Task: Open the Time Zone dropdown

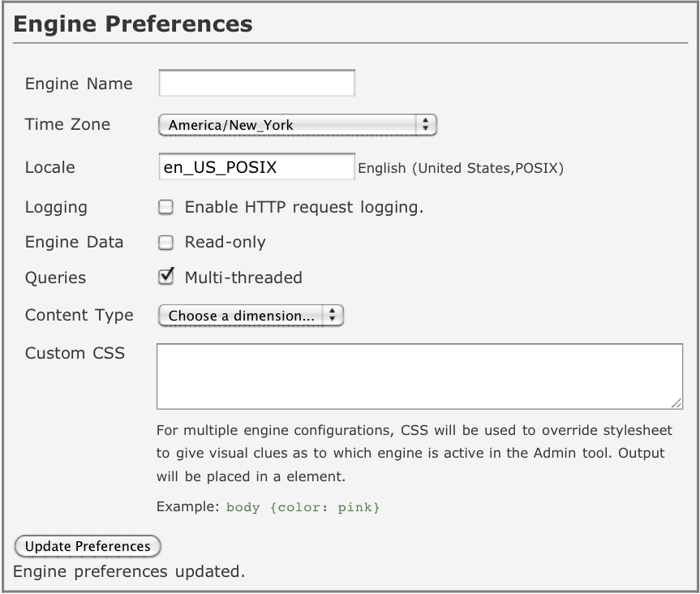Action: tap(298, 125)
